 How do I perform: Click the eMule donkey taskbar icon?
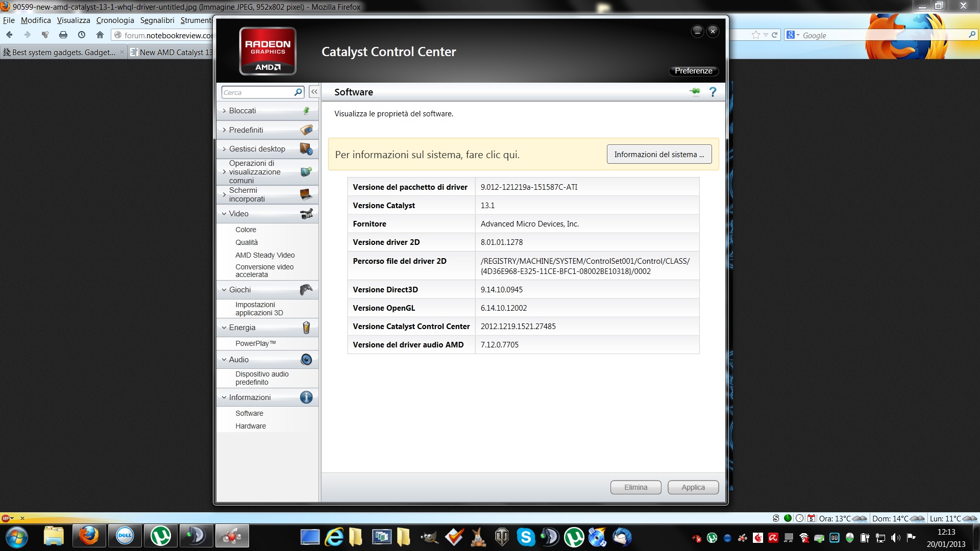tap(478, 537)
